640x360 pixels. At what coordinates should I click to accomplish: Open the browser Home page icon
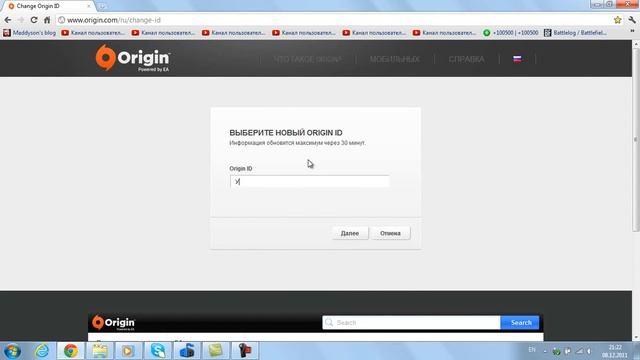(47, 20)
